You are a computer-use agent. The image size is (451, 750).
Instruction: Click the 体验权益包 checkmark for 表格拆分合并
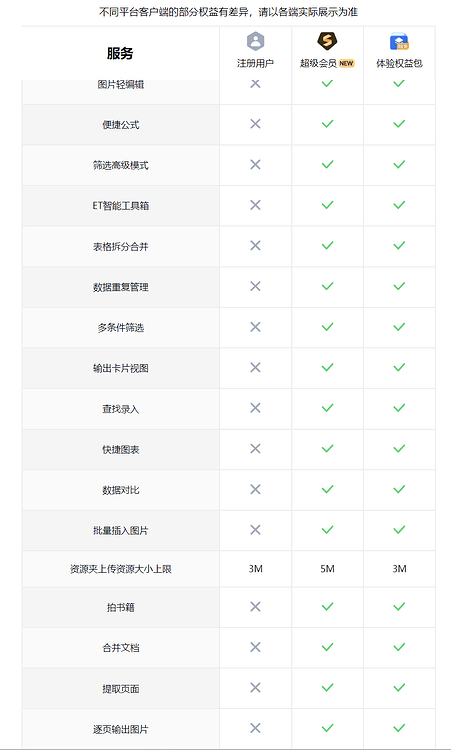pos(399,245)
